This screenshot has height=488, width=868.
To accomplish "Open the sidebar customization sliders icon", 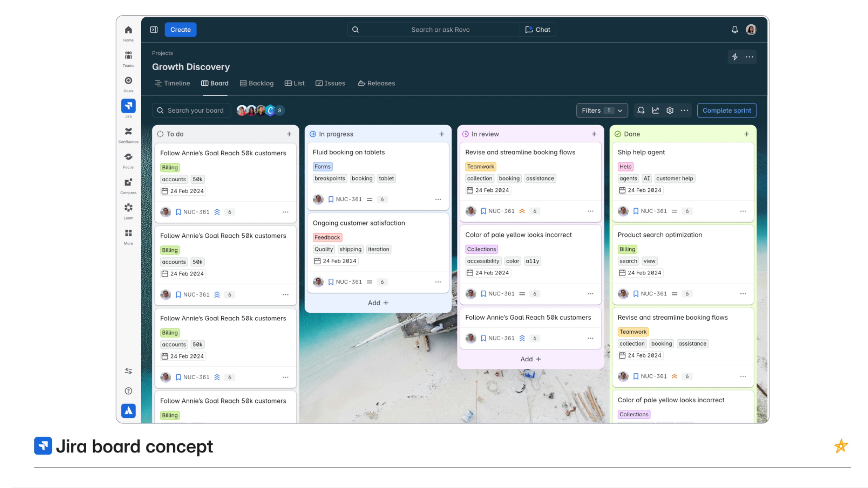I will point(128,370).
